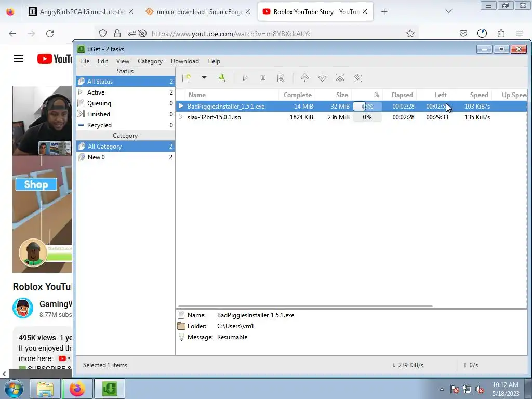Open the YouTube hamburger guide menu
532x399 pixels.
19,59
